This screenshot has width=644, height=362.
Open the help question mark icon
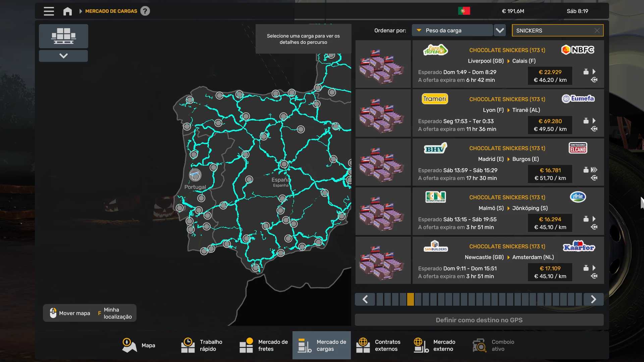145,11
